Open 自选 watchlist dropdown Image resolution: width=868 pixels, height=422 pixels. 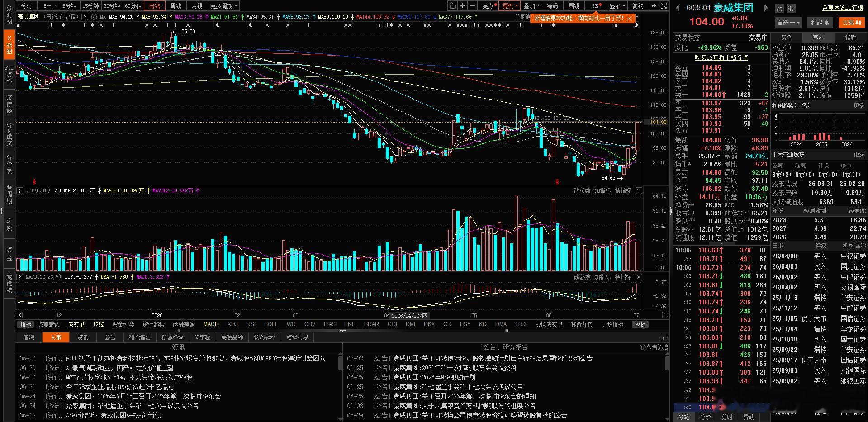point(788,22)
